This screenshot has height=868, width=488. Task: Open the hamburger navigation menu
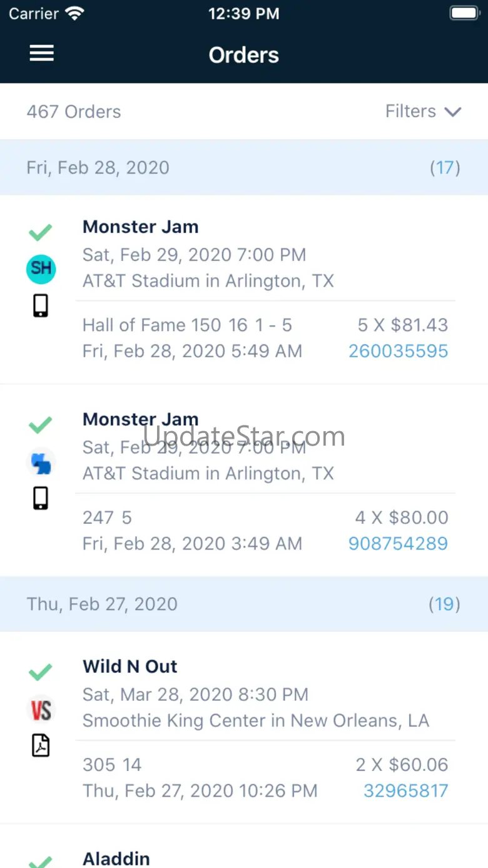click(x=42, y=54)
